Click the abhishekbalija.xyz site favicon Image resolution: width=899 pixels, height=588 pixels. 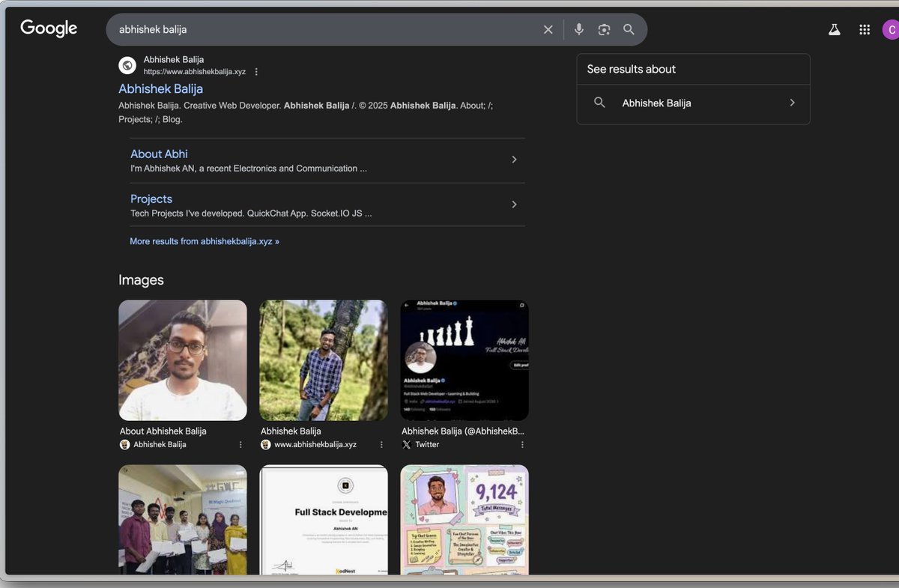click(127, 65)
